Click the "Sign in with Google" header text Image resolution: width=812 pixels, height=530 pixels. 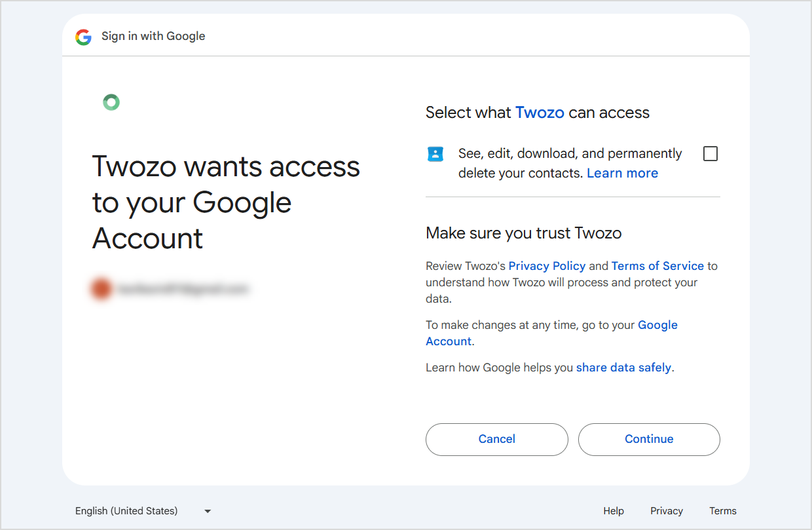click(x=153, y=36)
